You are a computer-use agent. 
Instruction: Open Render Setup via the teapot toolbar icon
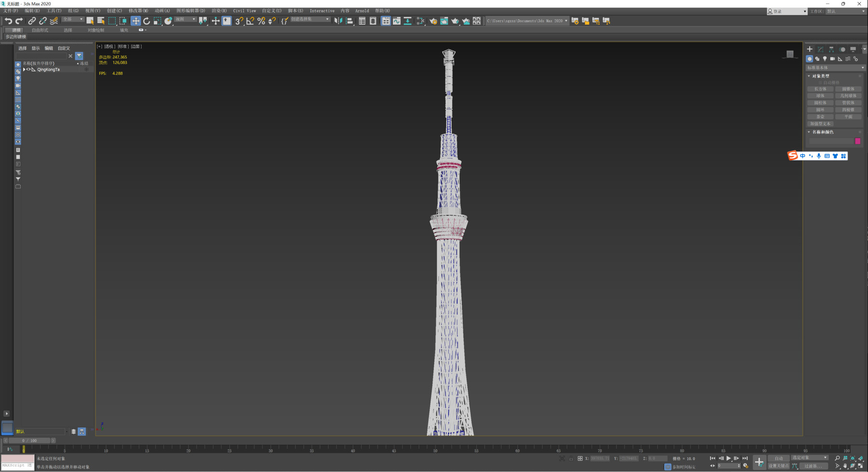click(x=434, y=21)
